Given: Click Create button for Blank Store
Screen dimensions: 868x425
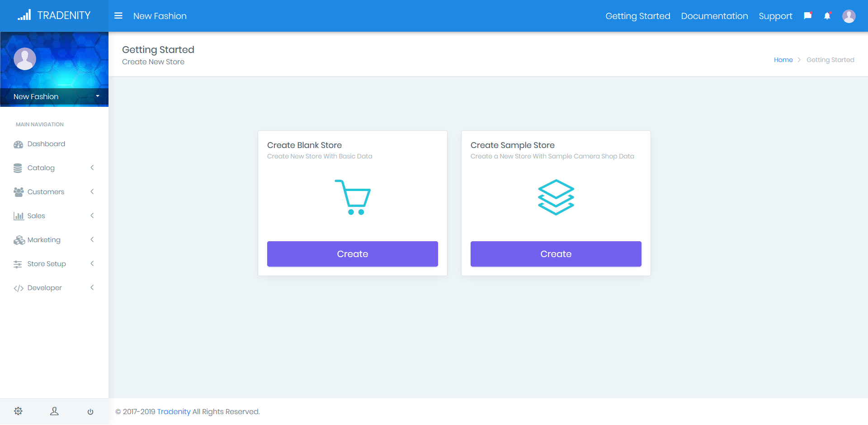Looking at the screenshot, I should point(353,254).
